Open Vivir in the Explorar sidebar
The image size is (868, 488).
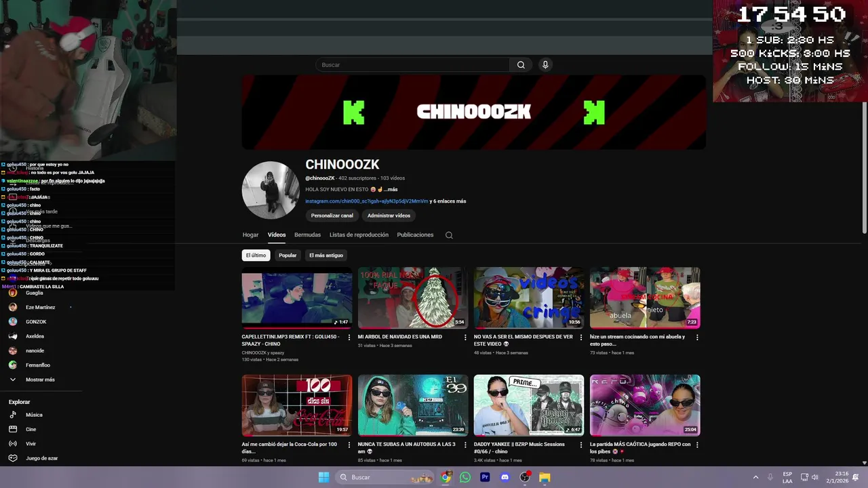(31, 444)
